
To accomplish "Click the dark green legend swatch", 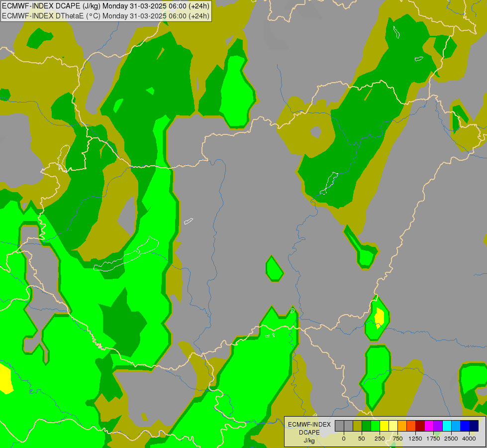I will (367, 426).
